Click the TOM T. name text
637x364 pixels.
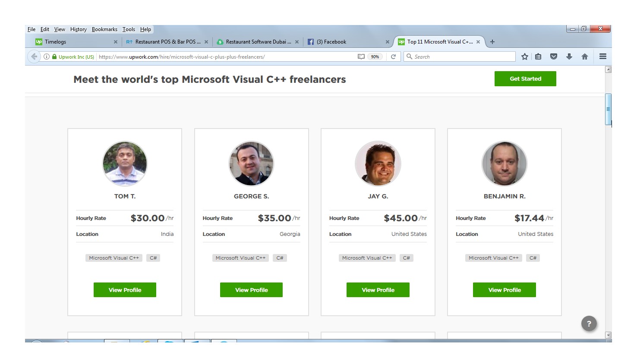125,196
